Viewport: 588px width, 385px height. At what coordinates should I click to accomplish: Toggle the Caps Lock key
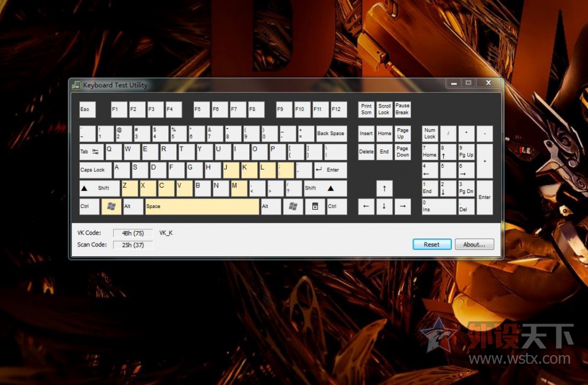[x=95, y=170]
